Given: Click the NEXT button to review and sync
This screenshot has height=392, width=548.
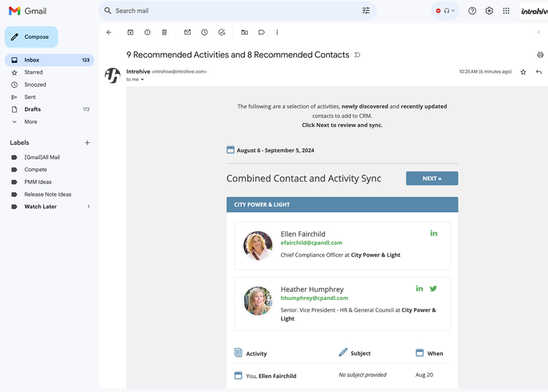Looking at the screenshot, I should tap(432, 179).
